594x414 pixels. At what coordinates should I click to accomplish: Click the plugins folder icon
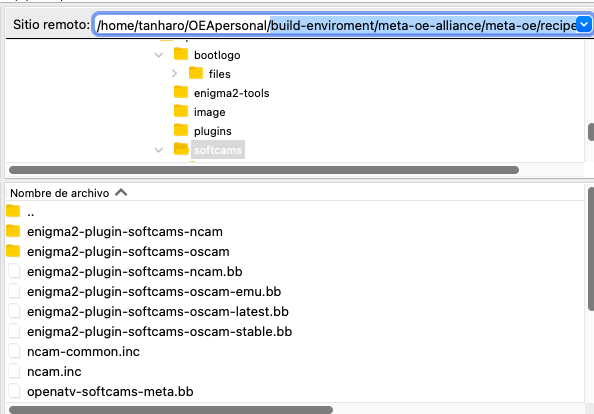pos(181,130)
